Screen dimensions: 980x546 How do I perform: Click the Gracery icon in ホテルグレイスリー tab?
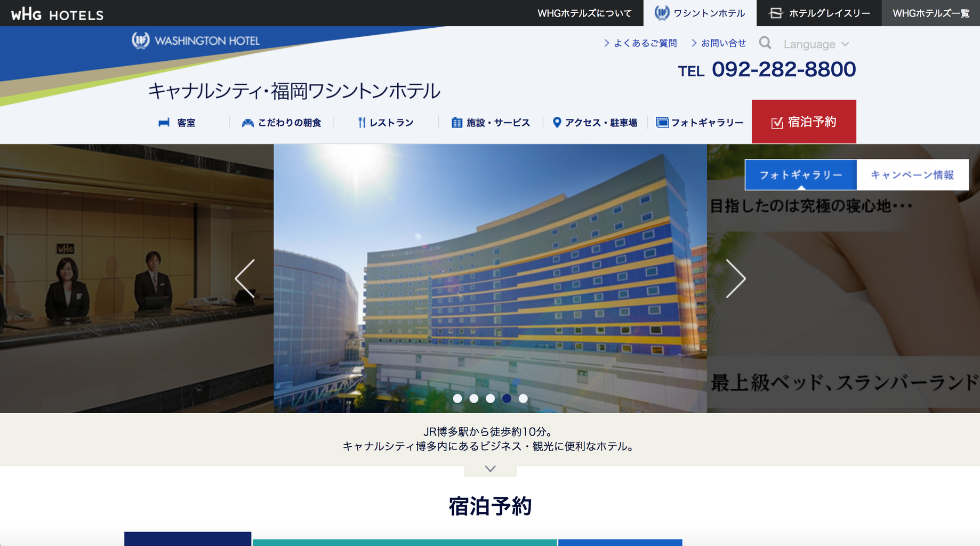tap(776, 13)
